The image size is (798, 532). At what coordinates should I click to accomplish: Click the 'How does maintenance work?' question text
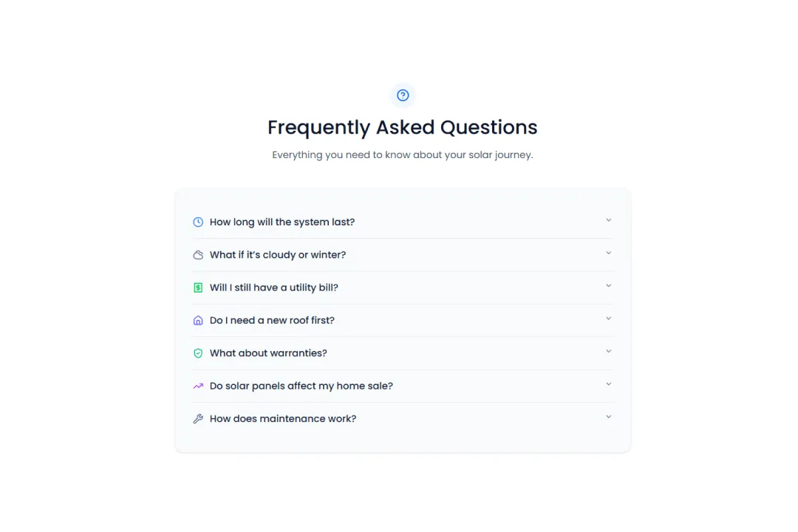(283, 418)
